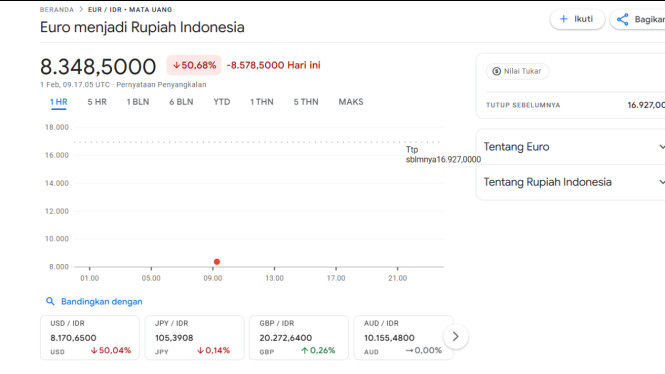
Task: Click the red data point on chart
Action: click(x=217, y=262)
